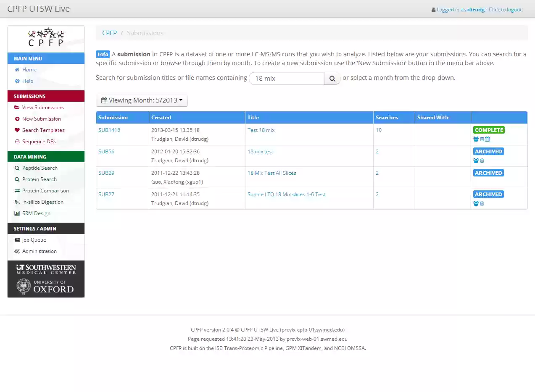The height and width of the screenshot is (392, 535).
Task: Open the Viewing Month 5/2013 dropdown
Action: [x=142, y=100]
